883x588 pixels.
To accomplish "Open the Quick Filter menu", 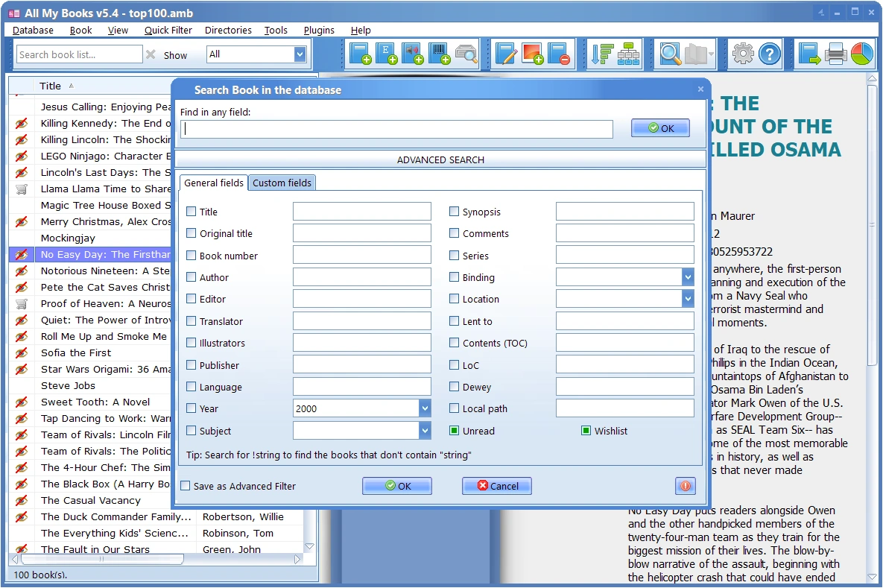I will click(168, 30).
